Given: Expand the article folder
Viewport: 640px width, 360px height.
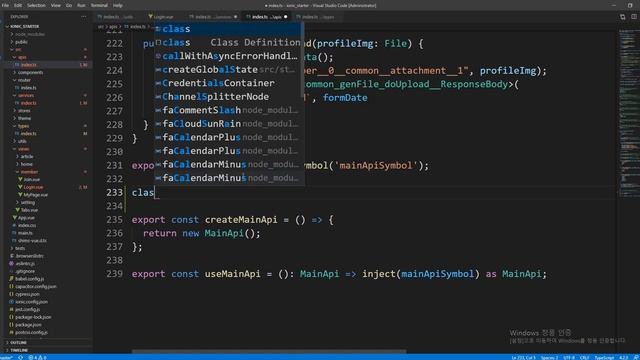Looking at the screenshot, I should (27, 156).
